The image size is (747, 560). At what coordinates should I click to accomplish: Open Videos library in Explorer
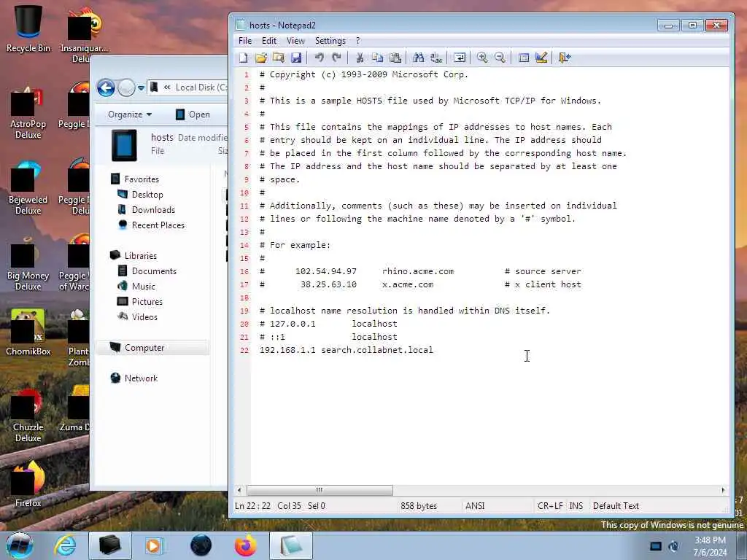click(x=144, y=316)
